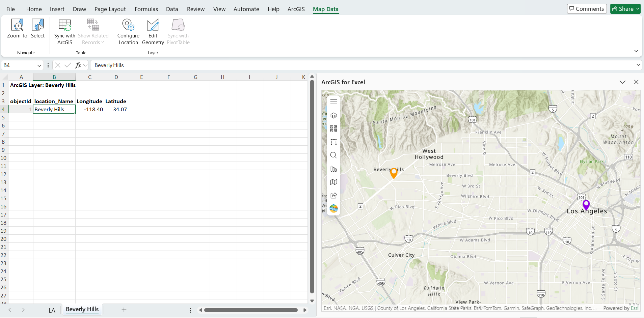644x318 pixels.
Task: Click the horizontal scrollbar thumb
Action: tap(251, 310)
